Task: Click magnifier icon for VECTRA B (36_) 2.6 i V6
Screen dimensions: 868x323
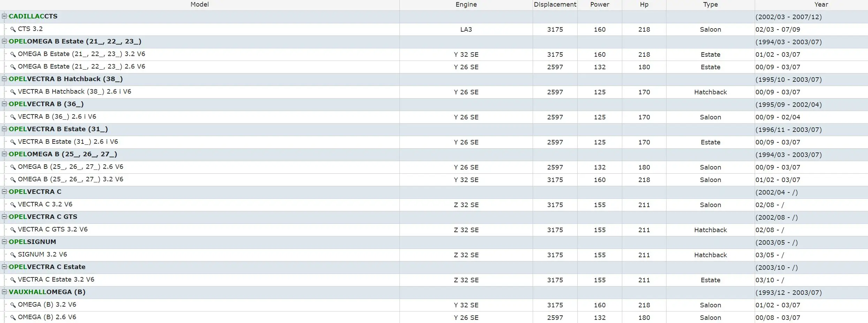Action: click(x=13, y=117)
